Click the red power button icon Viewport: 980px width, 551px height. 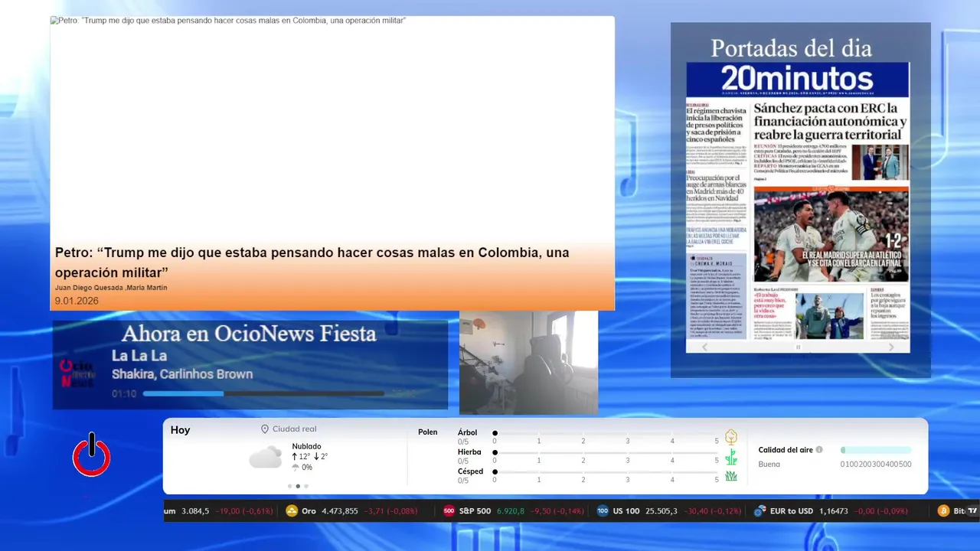(x=92, y=455)
